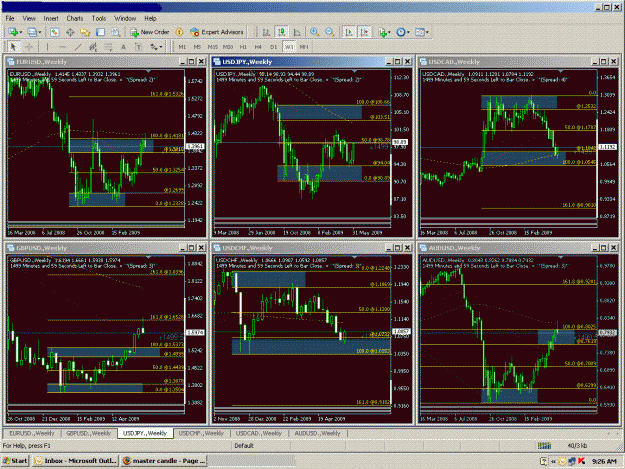The height and width of the screenshot is (469, 625).
Task: Switch to the USDCAD Weekly tab
Action: (259, 433)
